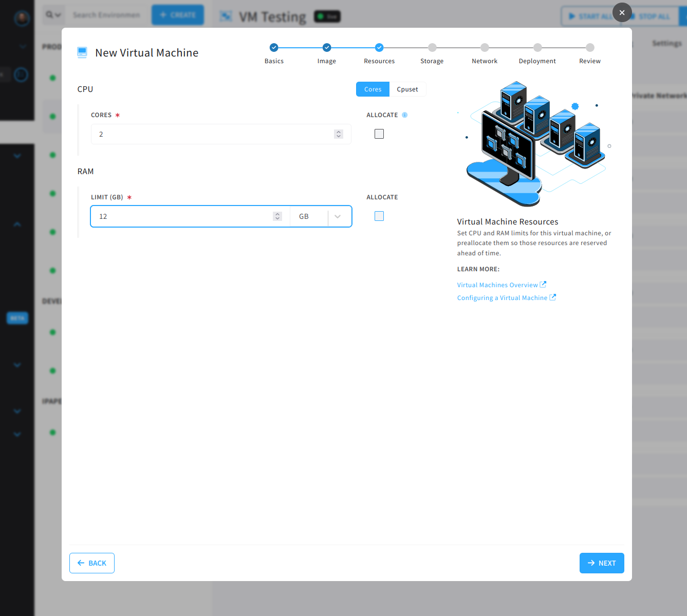This screenshot has height=616, width=687.
Task: Click the VM Testing environment icon in the header
Action: point(225,16)
